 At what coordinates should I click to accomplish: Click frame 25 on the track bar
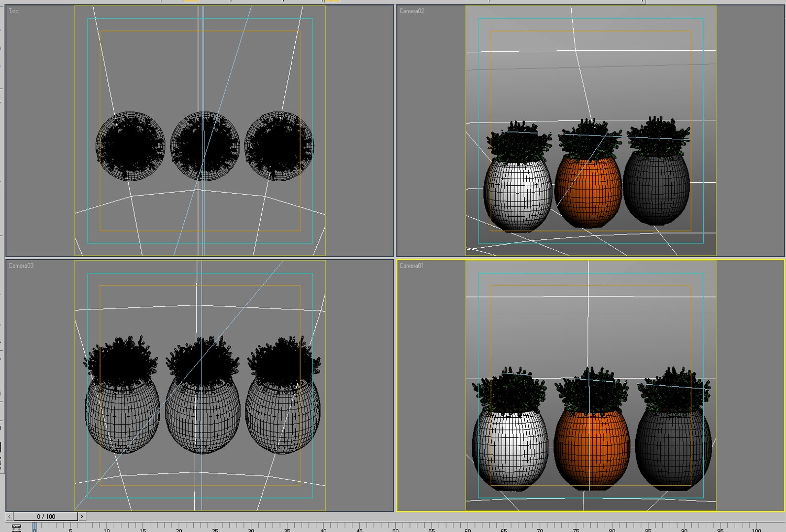(215, 528)
